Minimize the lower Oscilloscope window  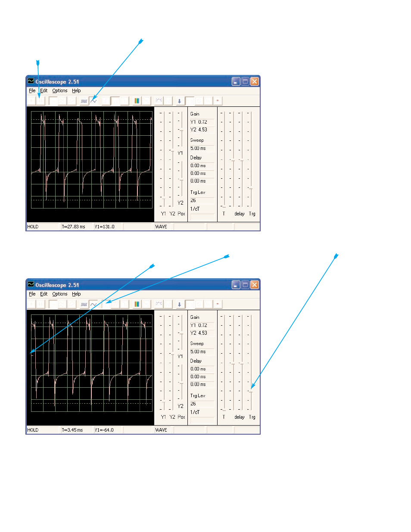[x=236, y=285]
